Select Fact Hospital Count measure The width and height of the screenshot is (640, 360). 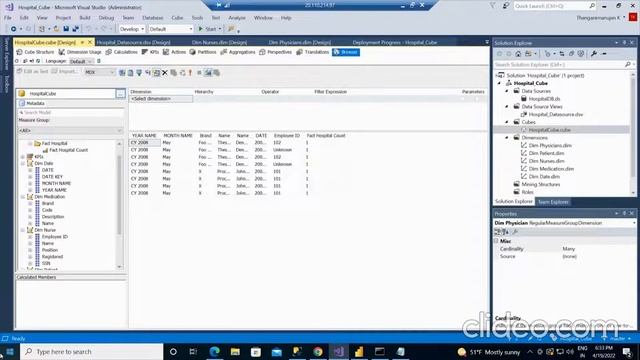(69, 150)
